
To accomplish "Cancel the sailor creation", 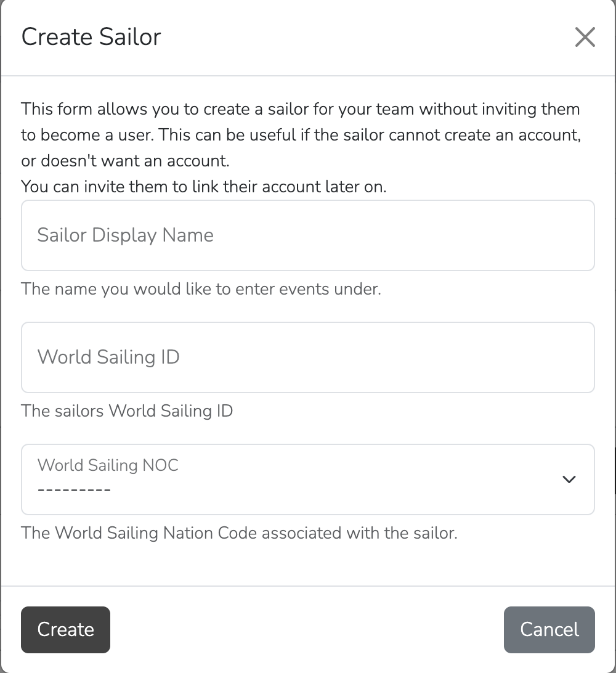I will click(x=549, y=629).
